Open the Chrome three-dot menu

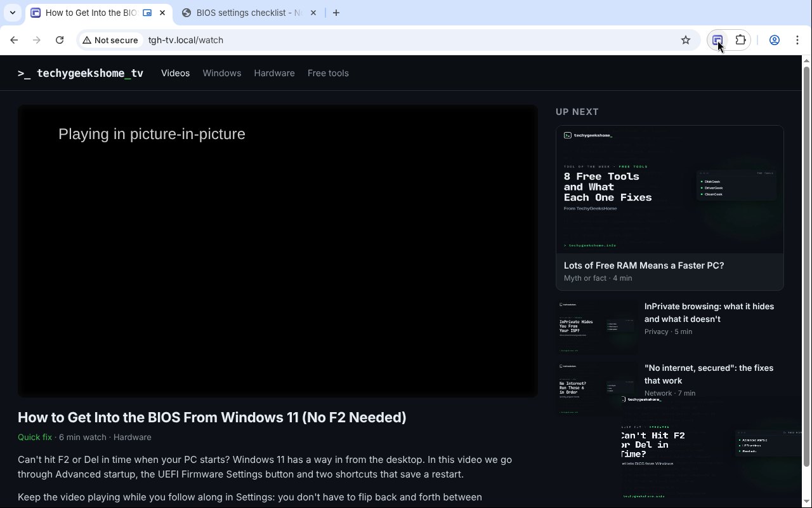[x=797, y=40]
